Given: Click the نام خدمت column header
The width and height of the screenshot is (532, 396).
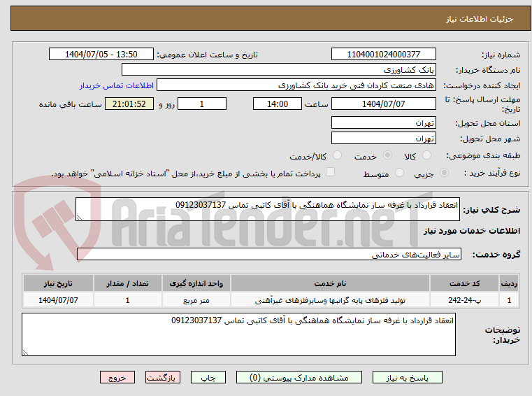Looking at the screenshot, I should [330, 283].
